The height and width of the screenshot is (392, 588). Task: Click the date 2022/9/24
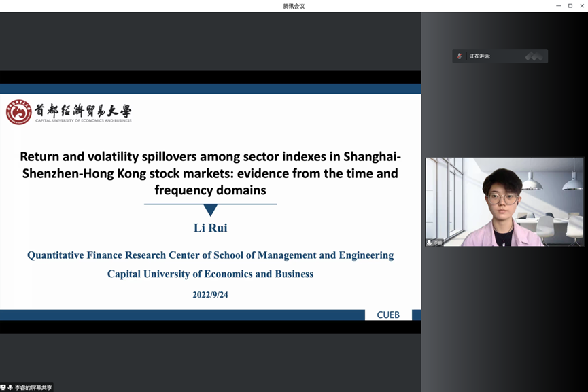pos(210,295)
